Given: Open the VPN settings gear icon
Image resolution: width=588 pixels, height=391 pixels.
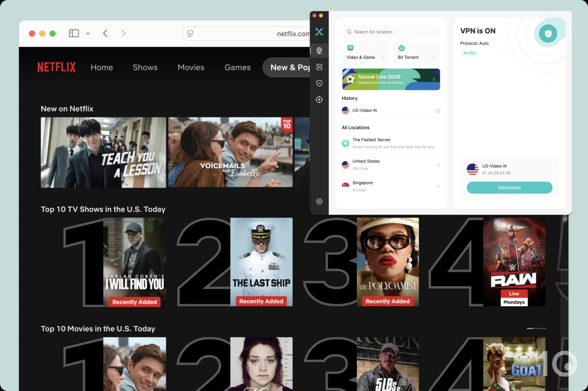Looking at the screenshot, I should tap(319, 201).
